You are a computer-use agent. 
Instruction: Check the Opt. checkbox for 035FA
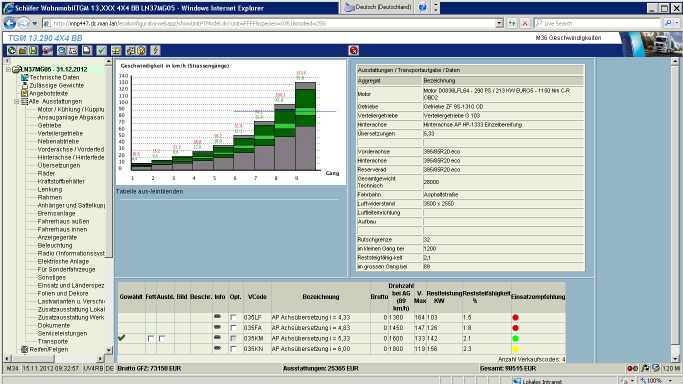pos(233,328)
